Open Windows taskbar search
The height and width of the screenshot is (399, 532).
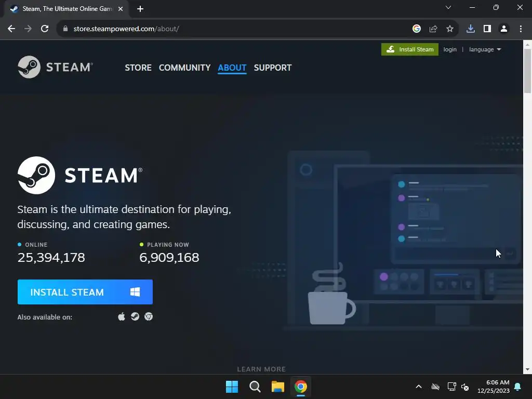pos(255,387)
